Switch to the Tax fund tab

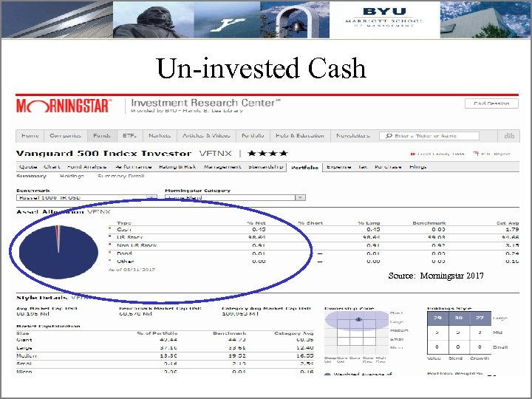click(x=363, y=167)
